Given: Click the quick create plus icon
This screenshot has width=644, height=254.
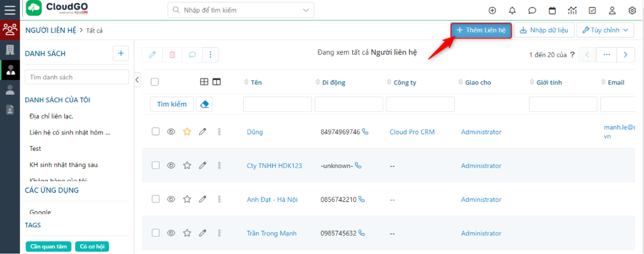Looking at the screenshot, I should coord(492,10).
